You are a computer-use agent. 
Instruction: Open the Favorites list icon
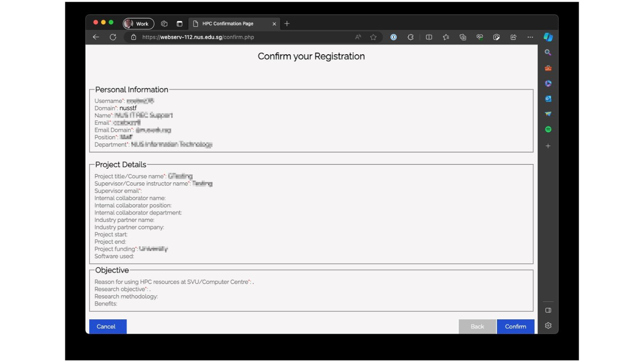coord(446,37)
